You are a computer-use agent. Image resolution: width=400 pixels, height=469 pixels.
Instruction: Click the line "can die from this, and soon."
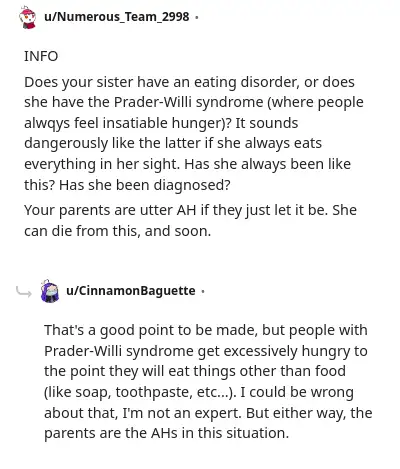(117, 231)
